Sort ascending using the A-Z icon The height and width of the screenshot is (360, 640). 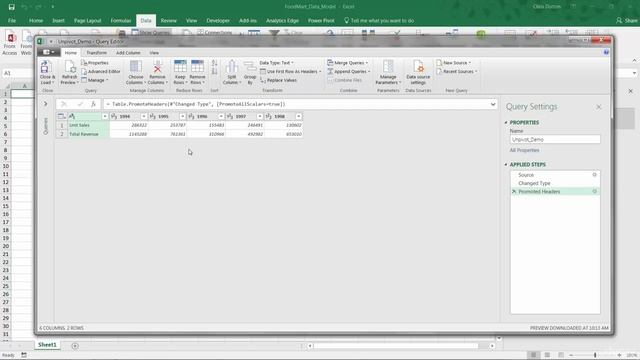click(x=214, y=63)
